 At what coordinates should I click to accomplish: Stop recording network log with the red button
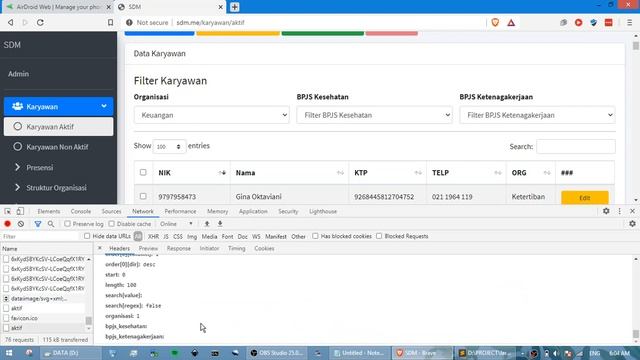(7, 224)
